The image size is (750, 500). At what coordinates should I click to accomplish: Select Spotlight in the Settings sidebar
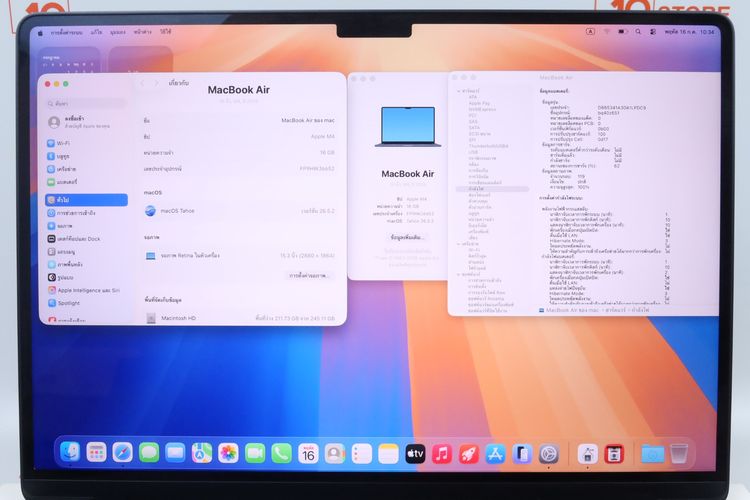[87, 303]
